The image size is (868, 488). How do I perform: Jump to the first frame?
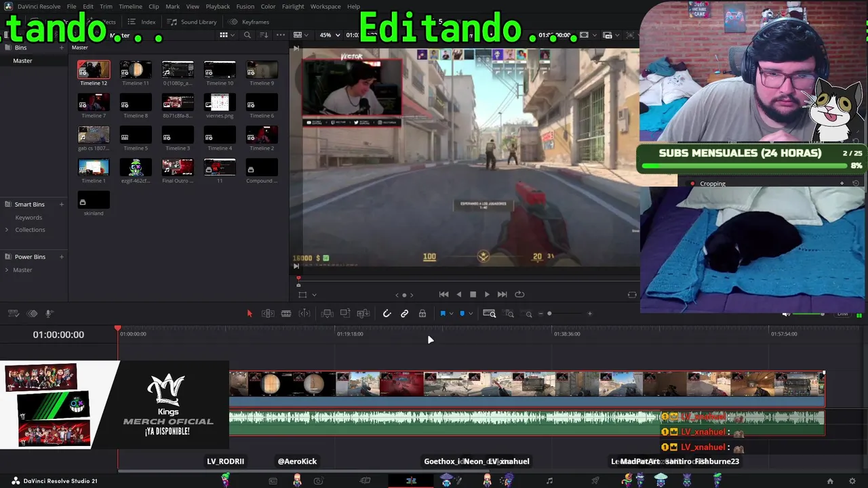(x=443, y=294)
